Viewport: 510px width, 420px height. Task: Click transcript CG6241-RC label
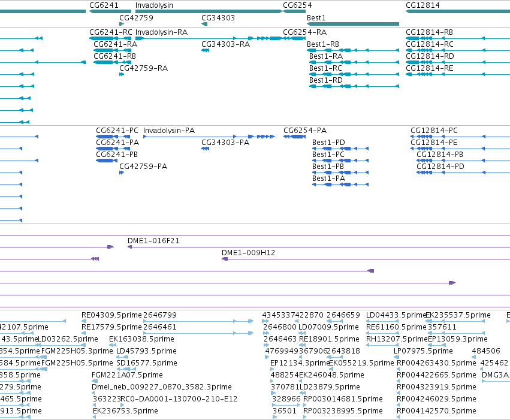pos(111,32)
